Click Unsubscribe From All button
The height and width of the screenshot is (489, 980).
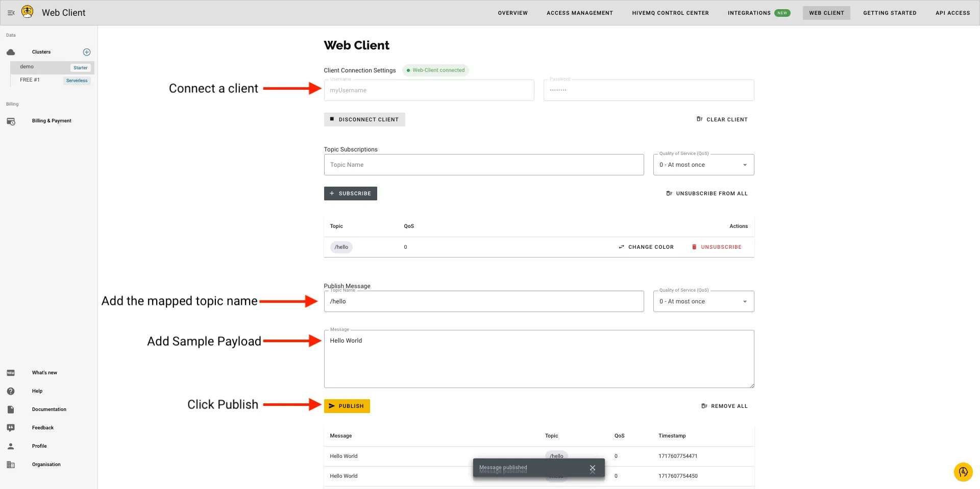tap(707, 194)
